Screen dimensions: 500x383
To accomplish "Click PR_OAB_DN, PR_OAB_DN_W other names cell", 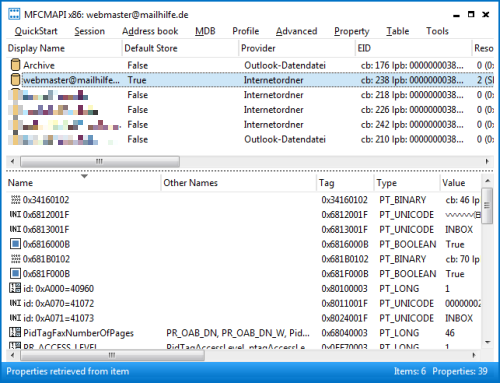I will 238,333.
